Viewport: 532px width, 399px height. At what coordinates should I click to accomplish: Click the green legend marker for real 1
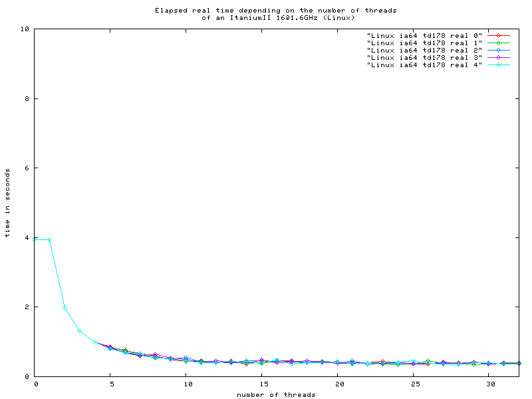coord(498,43)
